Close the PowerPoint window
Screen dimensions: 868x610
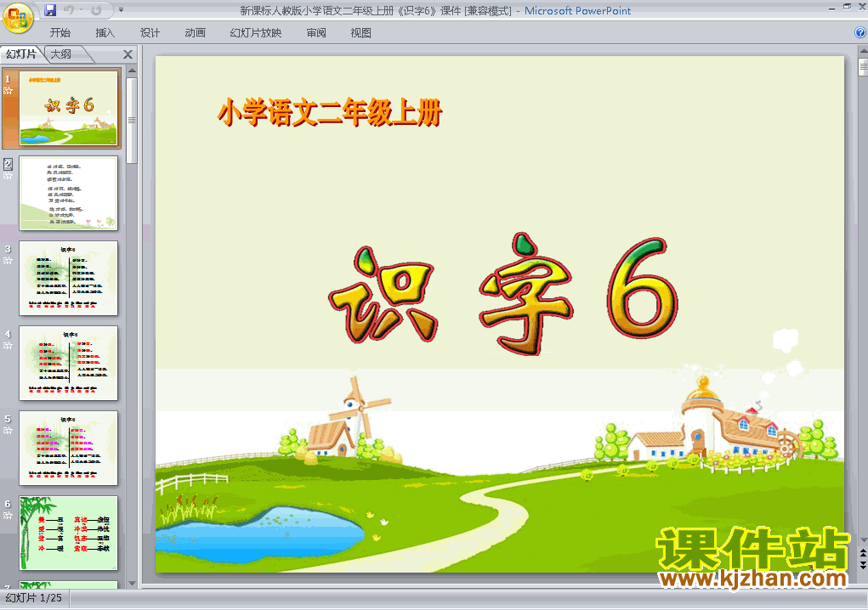point(862,7)
